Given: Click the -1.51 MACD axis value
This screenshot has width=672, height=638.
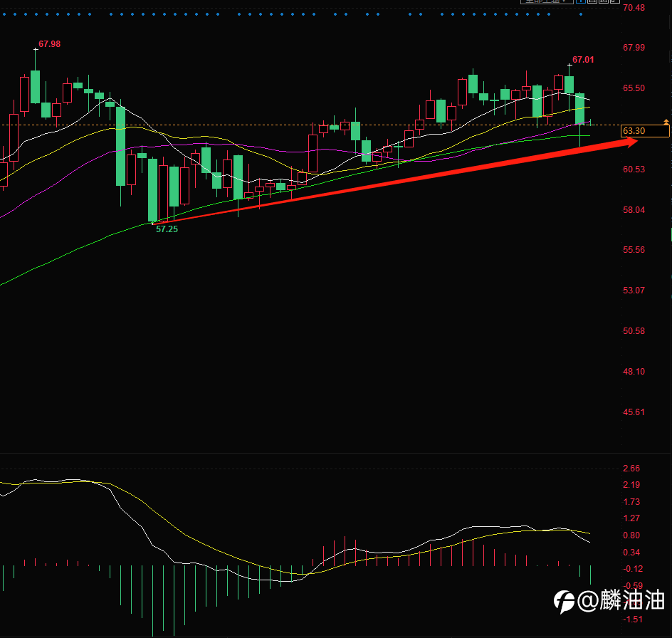Looking at the screenshot, I should click(x=633, y=619).
